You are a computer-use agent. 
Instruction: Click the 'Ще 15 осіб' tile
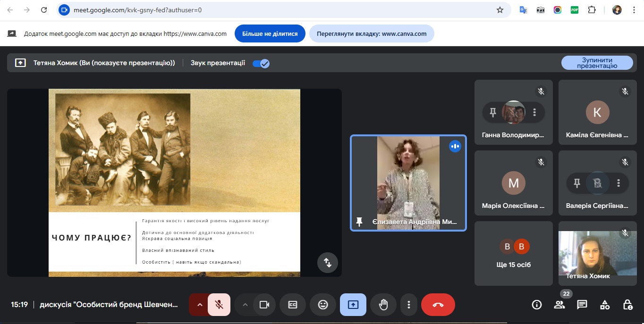pos(513,254)
